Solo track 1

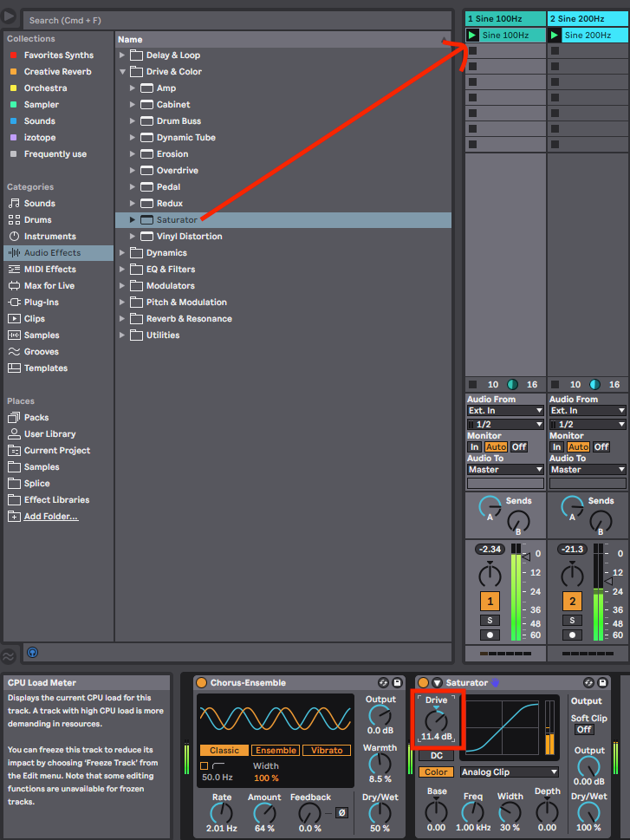pos(490,621)
